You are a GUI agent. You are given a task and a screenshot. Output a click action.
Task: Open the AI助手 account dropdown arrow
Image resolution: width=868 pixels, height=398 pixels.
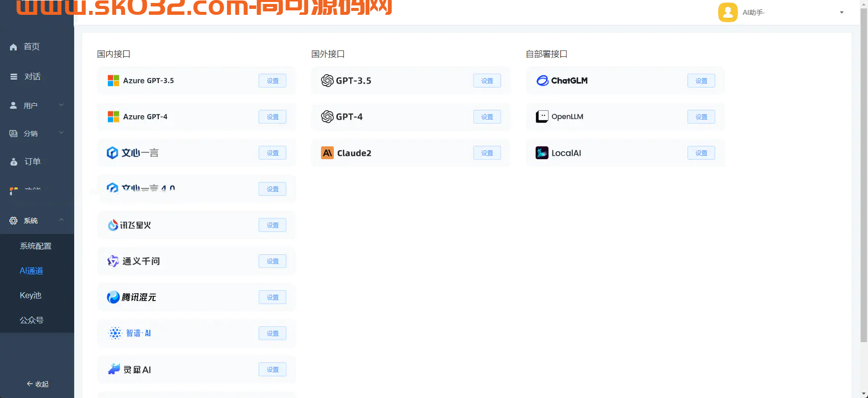pos(842,12)
